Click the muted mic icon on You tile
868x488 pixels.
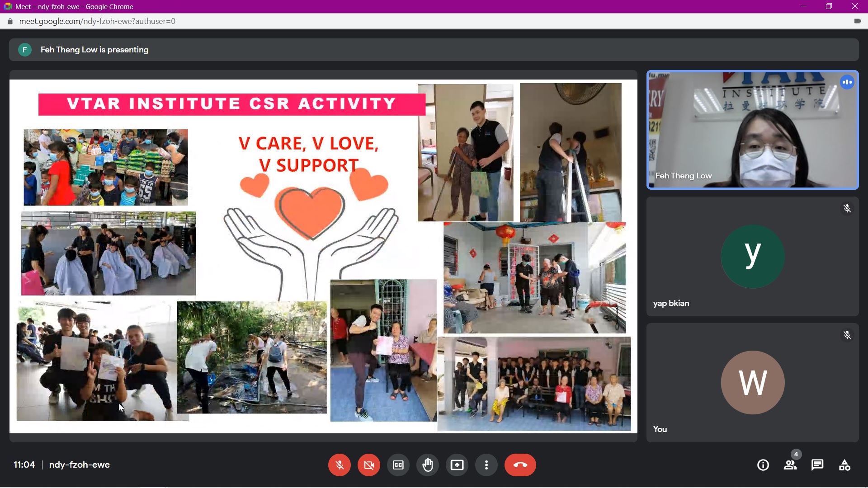tap(847, 335)
